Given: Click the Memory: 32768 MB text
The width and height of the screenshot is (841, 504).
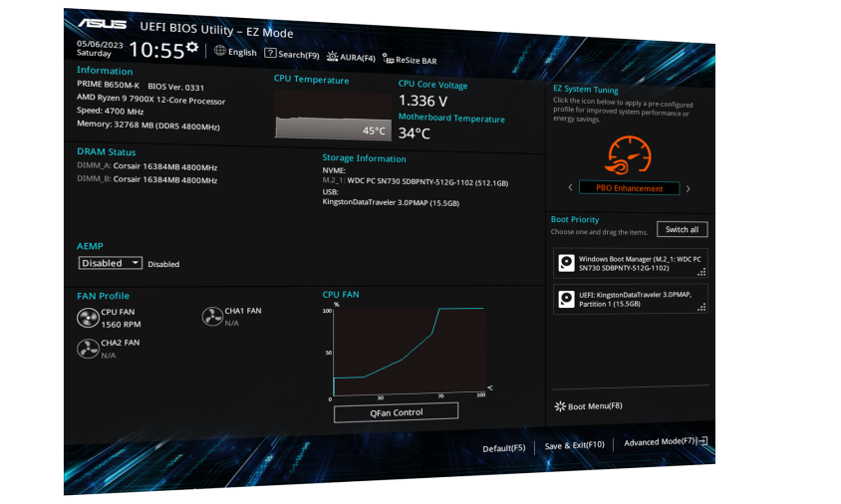Looking at the screenshot, I should pos(148,125).
